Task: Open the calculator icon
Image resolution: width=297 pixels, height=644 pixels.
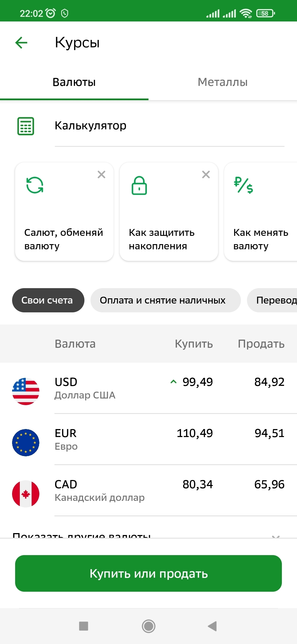Action: click(26, 126)
